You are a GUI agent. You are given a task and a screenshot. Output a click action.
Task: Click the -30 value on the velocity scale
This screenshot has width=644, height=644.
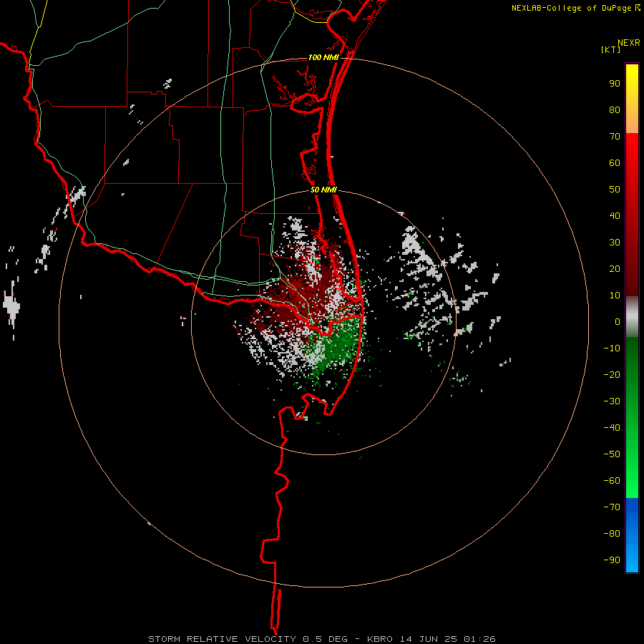pos(612,401)
